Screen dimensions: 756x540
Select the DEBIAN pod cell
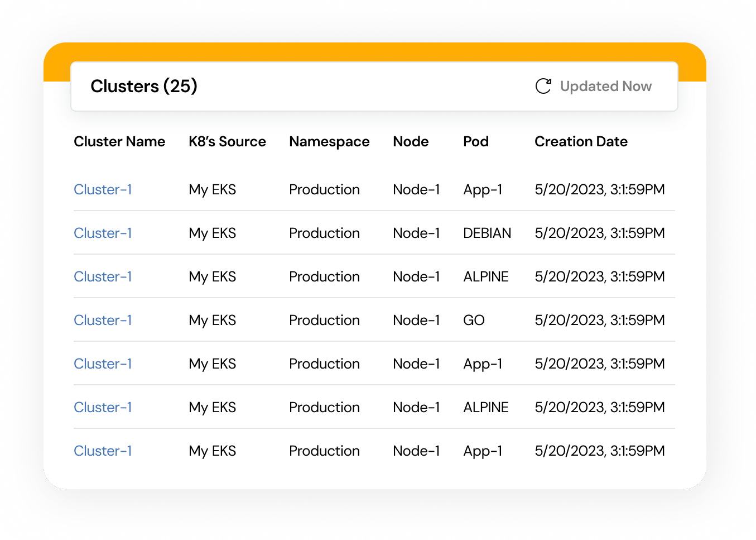487,233
